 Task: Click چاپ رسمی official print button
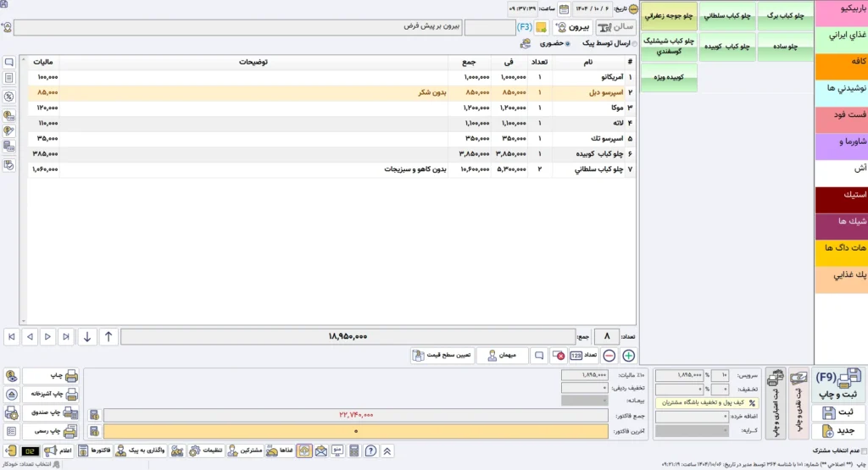point(50,431)
